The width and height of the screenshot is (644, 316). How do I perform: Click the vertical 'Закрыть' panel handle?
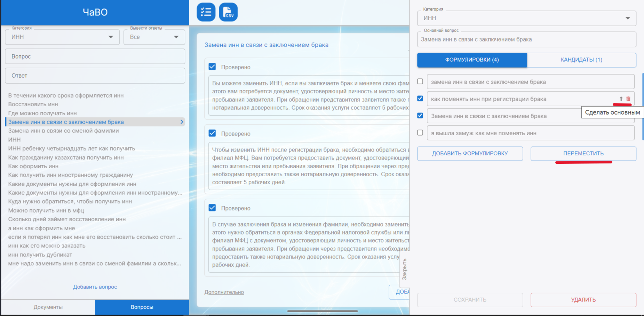coord(404,269)
